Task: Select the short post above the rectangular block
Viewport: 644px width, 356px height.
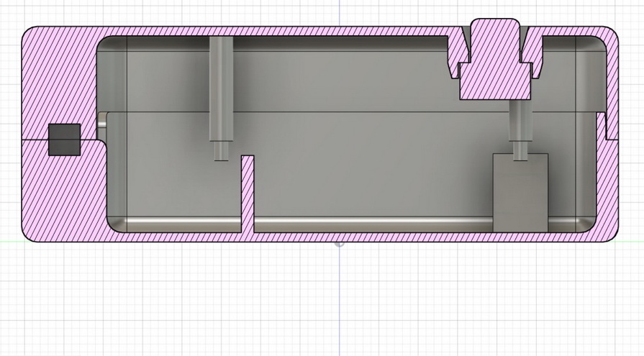Action: pos(520,130)
